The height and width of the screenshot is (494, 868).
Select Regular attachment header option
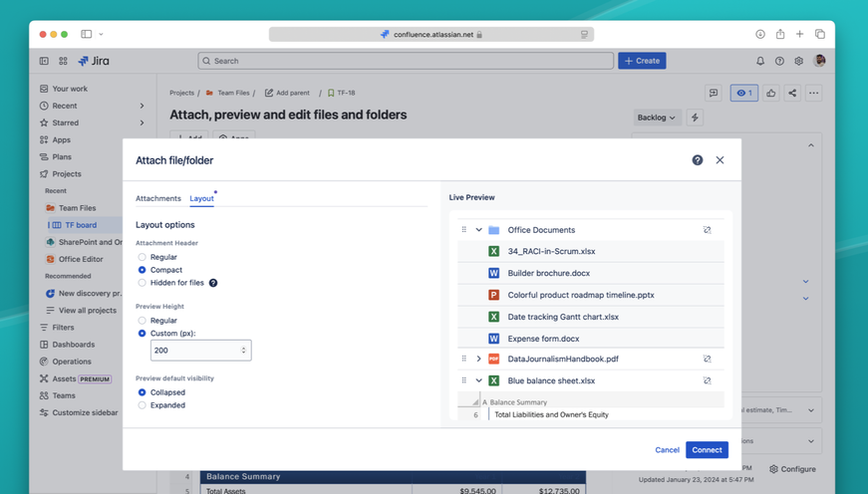pyautogui.click(x=142, y=257)
